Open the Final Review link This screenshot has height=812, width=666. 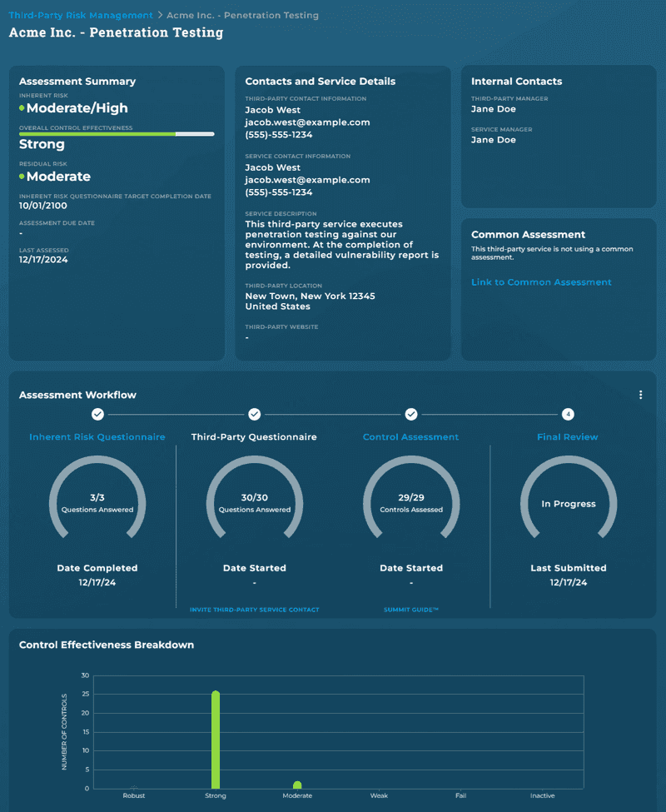(x=568, y=437)
